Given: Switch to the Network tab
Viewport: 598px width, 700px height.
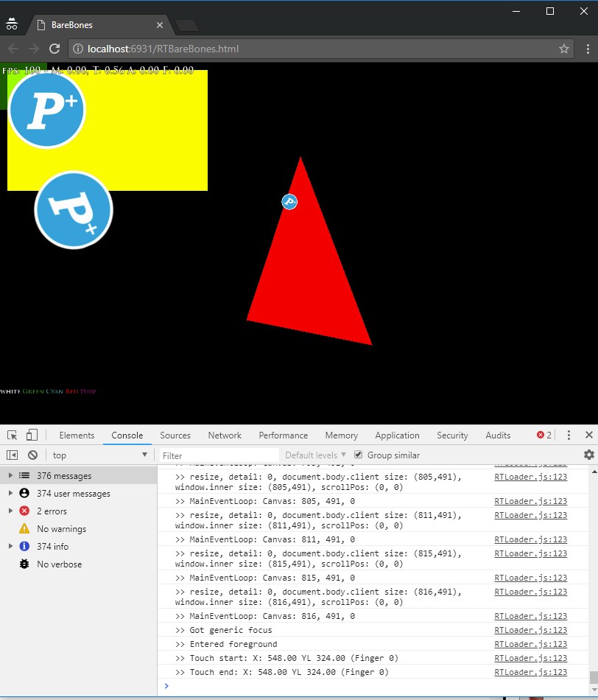Looking at the screenshot, I should (x=225, y=435).
